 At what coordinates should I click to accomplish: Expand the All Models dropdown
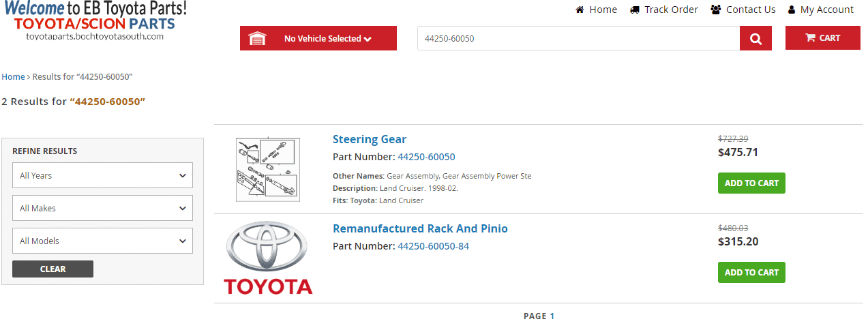[102, 241]
